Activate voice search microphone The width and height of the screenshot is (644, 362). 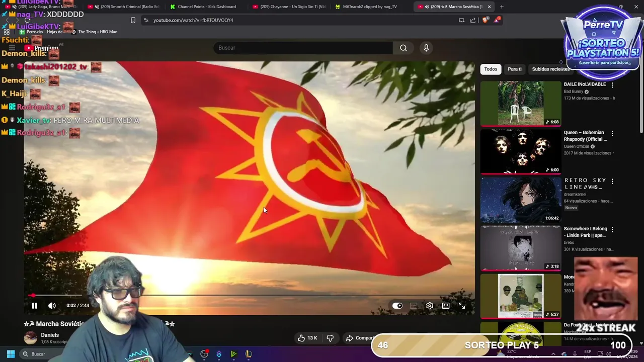pos(426,48)
